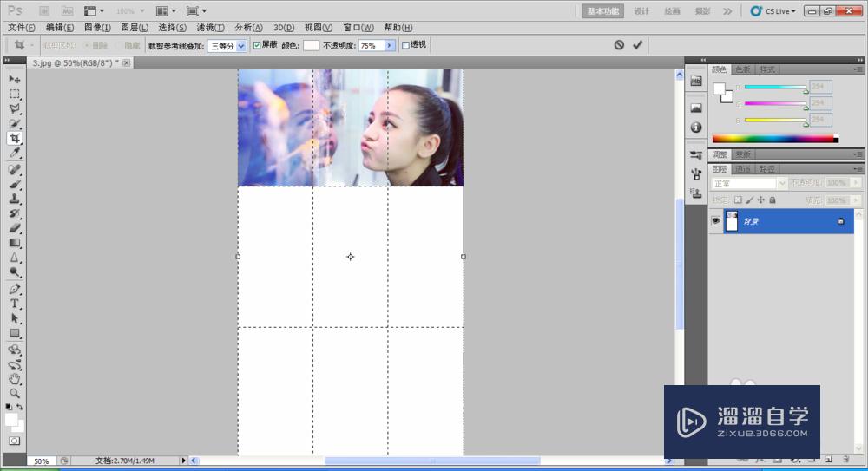Select the Rectangular Marquee tool
Image resolution: width=868 pixels, height=471 pixels.
[15, 94]
